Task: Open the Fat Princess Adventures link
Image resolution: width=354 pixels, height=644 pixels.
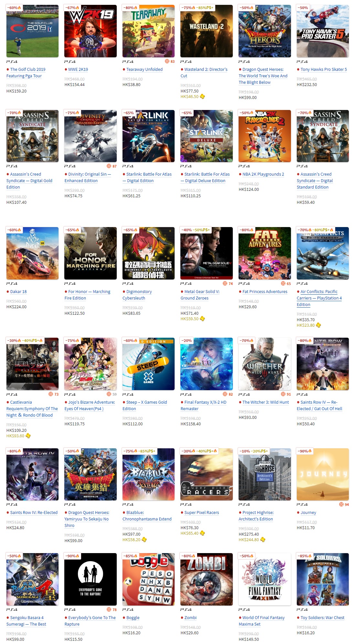Action: [265, 292]
